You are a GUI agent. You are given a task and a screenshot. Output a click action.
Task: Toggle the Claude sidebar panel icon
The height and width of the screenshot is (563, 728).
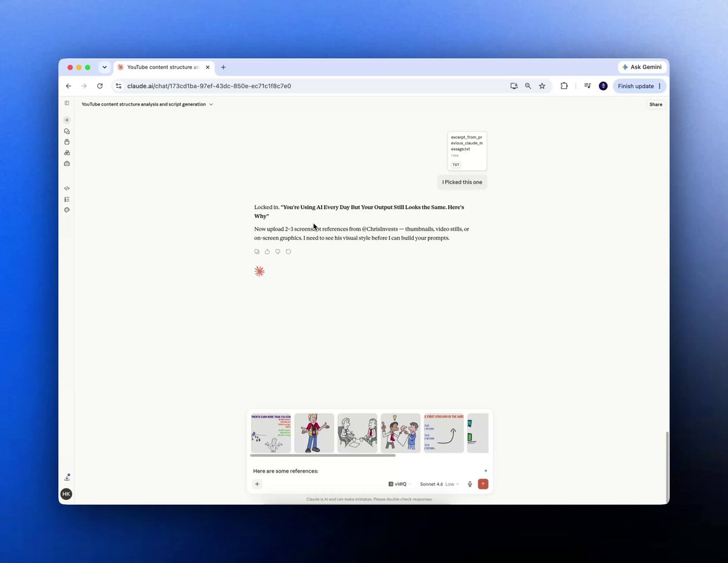[67, 103]
